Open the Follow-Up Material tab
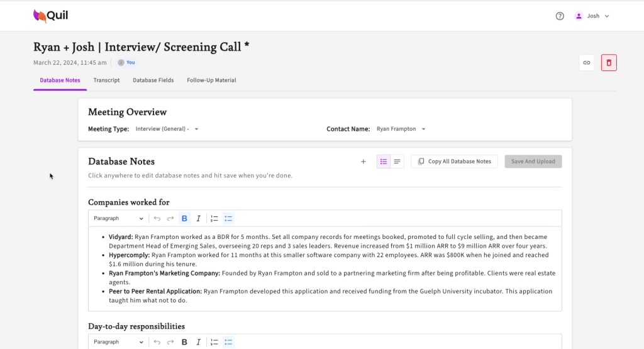This screenshot has height=349, width=644. pos(211,80)
